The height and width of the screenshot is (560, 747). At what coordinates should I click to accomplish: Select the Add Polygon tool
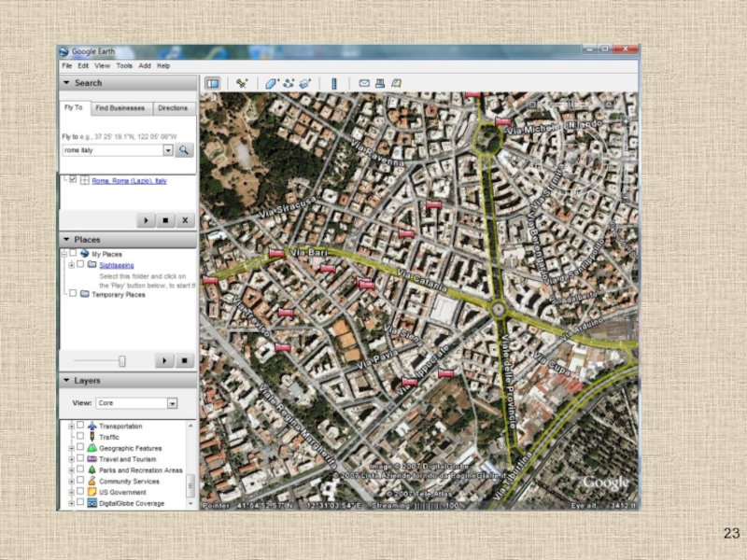click(x=271, y=83)
